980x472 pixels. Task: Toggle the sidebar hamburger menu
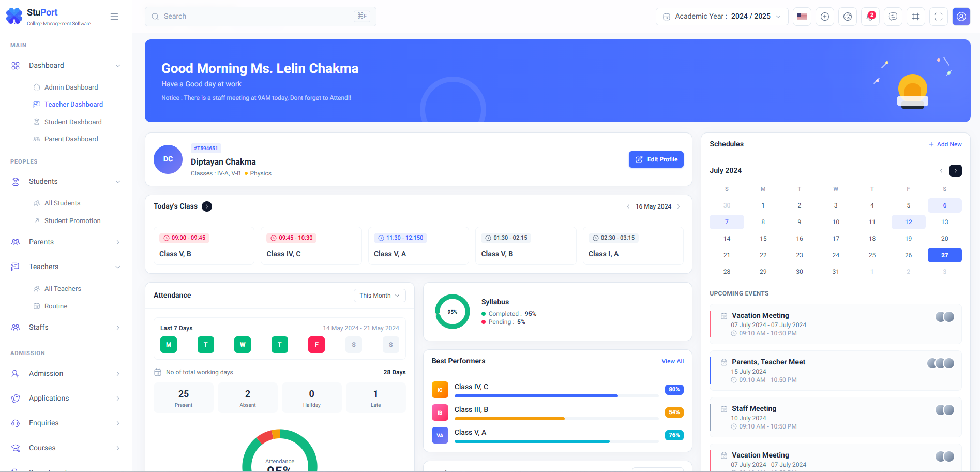pyautogui.click(x=114, y=17)
